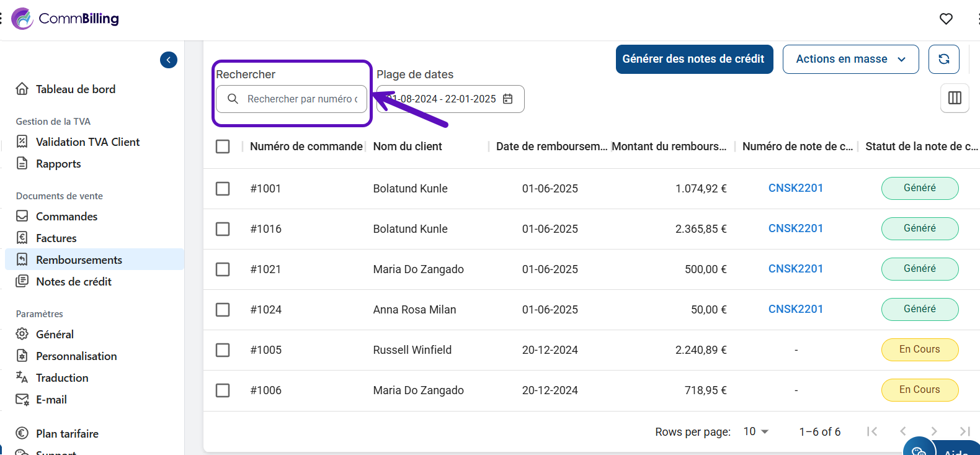980x455 pixels.
Task: Toggle the select-all header checkbox
Action: click(x=223, y=146)
